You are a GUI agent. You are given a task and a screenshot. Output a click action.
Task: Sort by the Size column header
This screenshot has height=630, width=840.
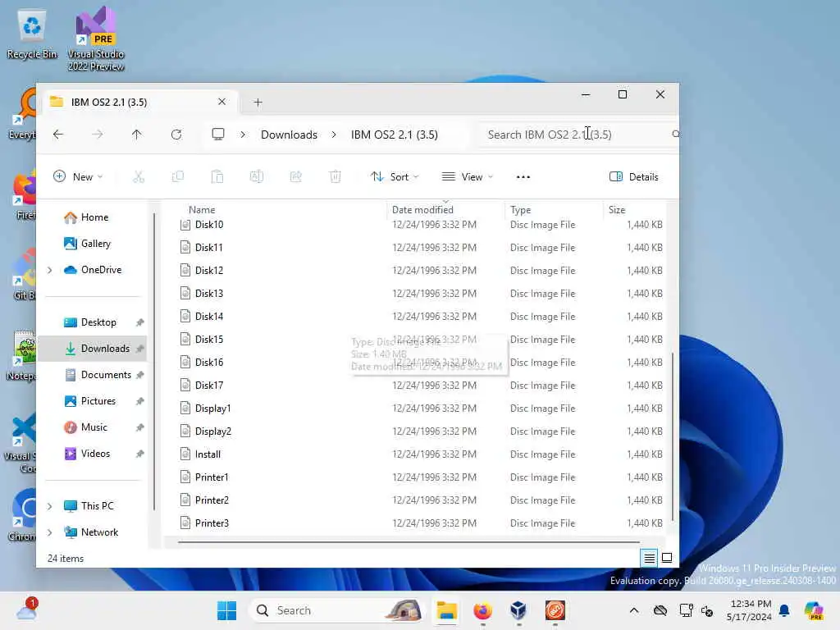[617, 210]
